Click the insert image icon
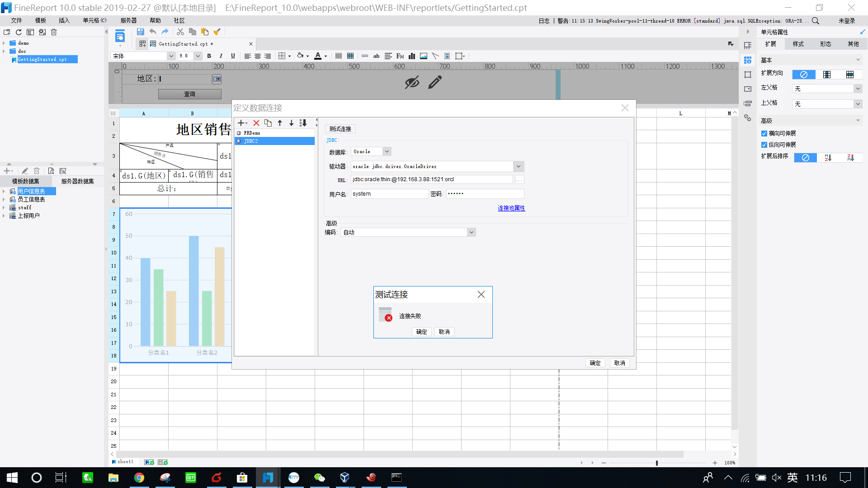The image size is (868, 488). [x=424, y=56]
